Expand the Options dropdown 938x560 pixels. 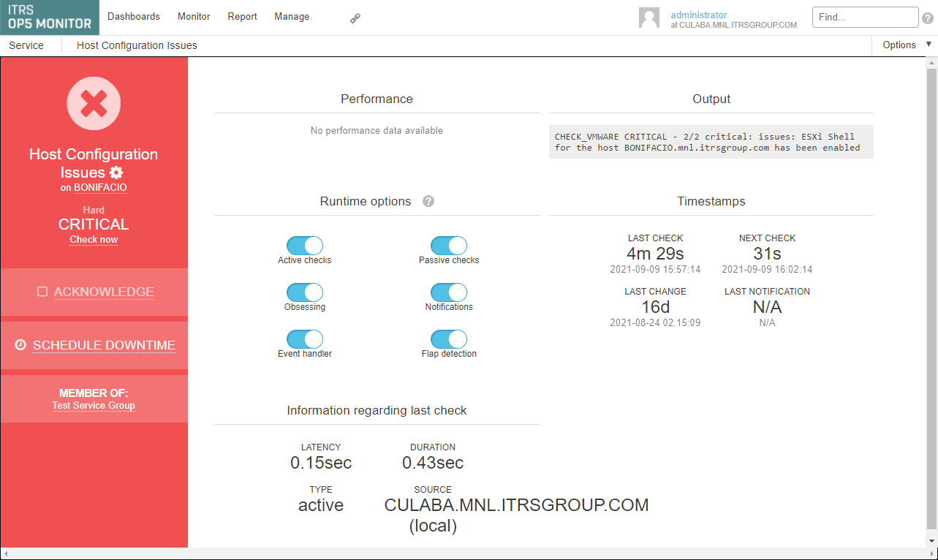coord(905,45)
